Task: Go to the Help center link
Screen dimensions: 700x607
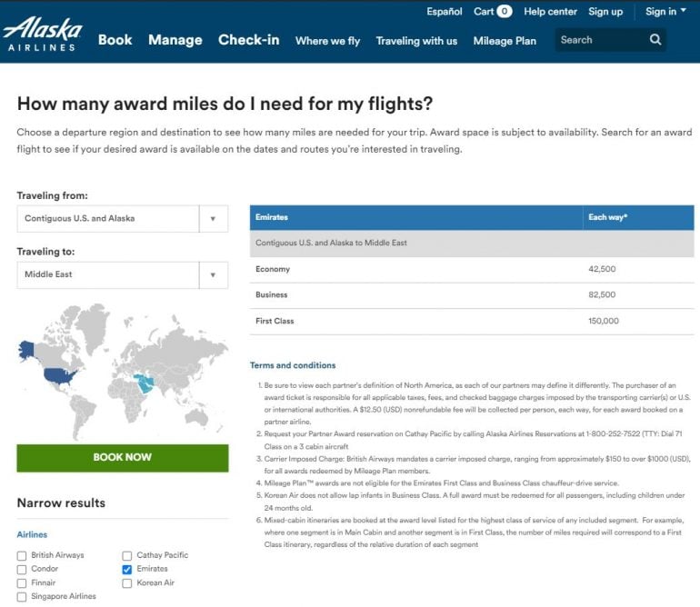Action: click(x=550, y=12)
